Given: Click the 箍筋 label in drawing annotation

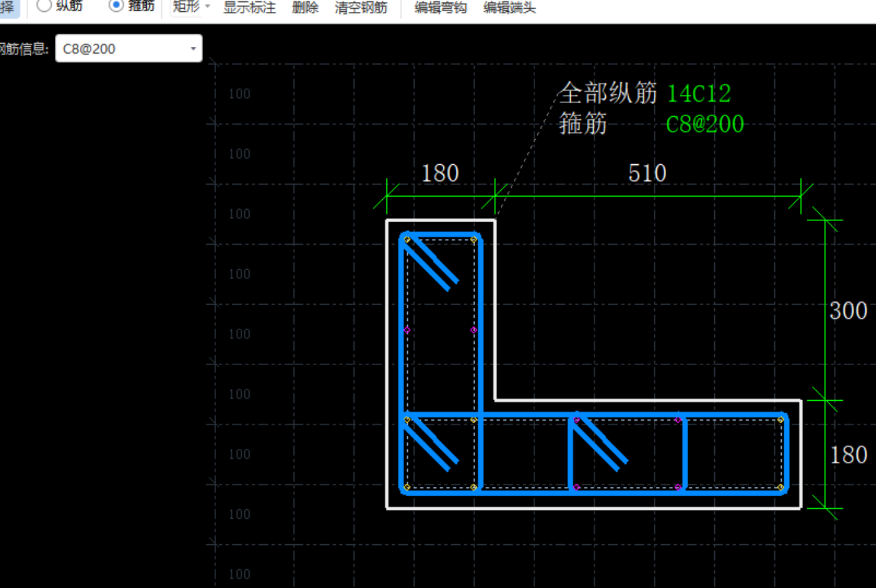Looking at the screenshot, I should coord(583,124).
